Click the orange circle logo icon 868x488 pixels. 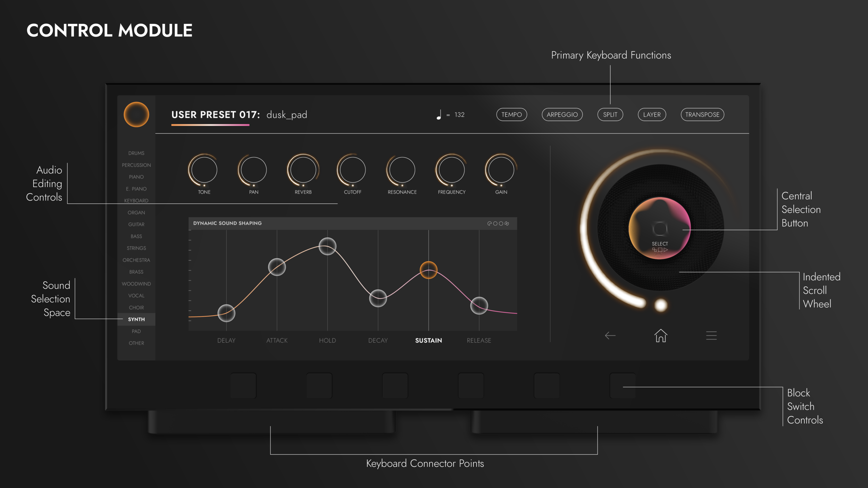tap(136, 115)
